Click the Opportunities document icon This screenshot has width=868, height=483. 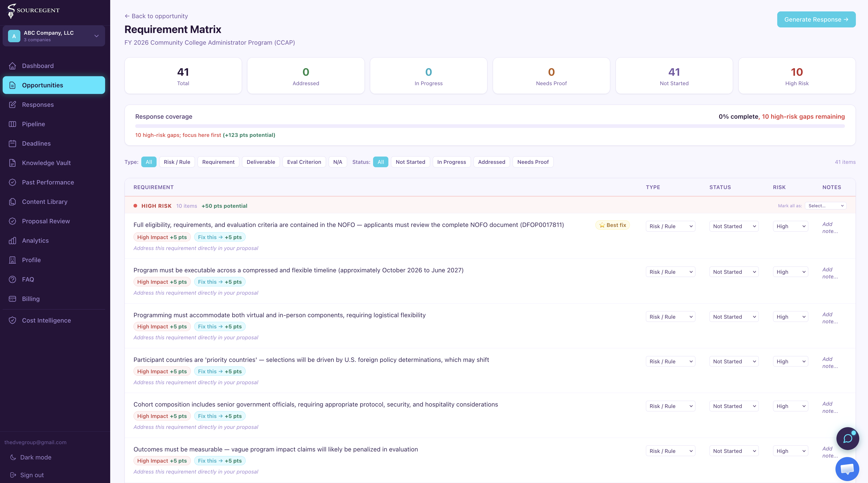(12, 85)
